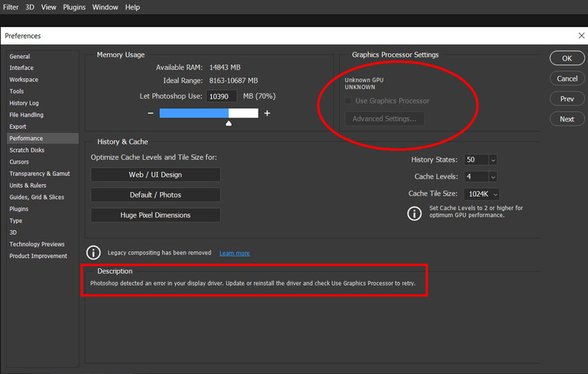
Task: Choose Default / Photos cache preset
Action: pyautogui.click(x=155, y=195)
